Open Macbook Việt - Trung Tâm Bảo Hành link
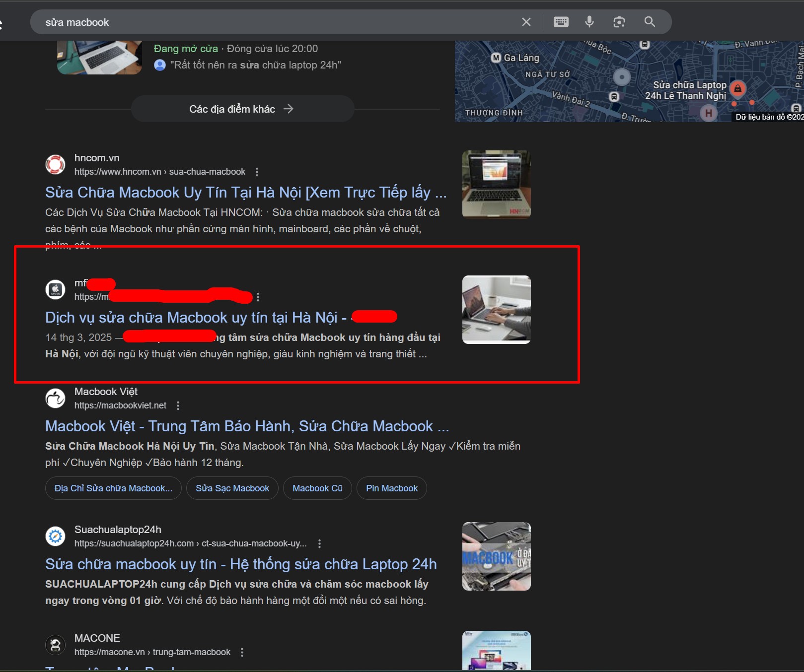Viewport: 804px width, 672px height. [x=247, y=426]
